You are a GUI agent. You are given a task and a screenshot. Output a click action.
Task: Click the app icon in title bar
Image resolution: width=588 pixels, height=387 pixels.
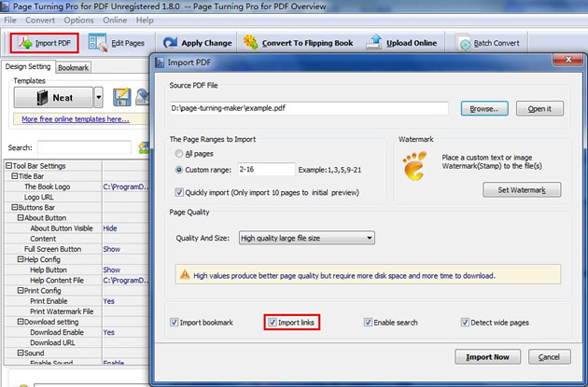pos(5,6)
